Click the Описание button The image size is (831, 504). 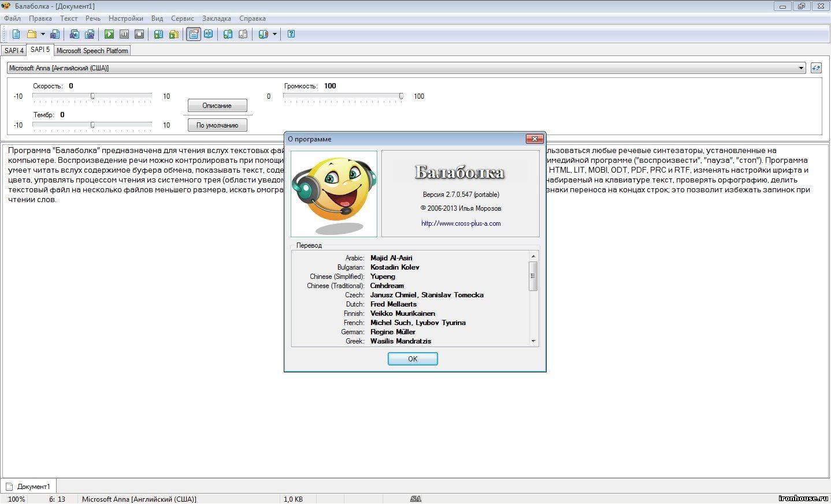(x=217, y=106)
